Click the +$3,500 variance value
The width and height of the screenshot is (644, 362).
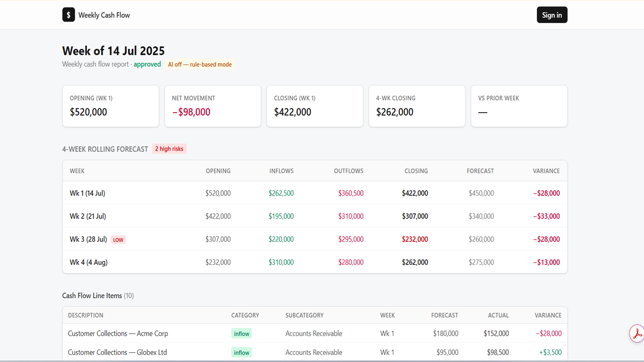pyautogui.click(x=550, y=352)
